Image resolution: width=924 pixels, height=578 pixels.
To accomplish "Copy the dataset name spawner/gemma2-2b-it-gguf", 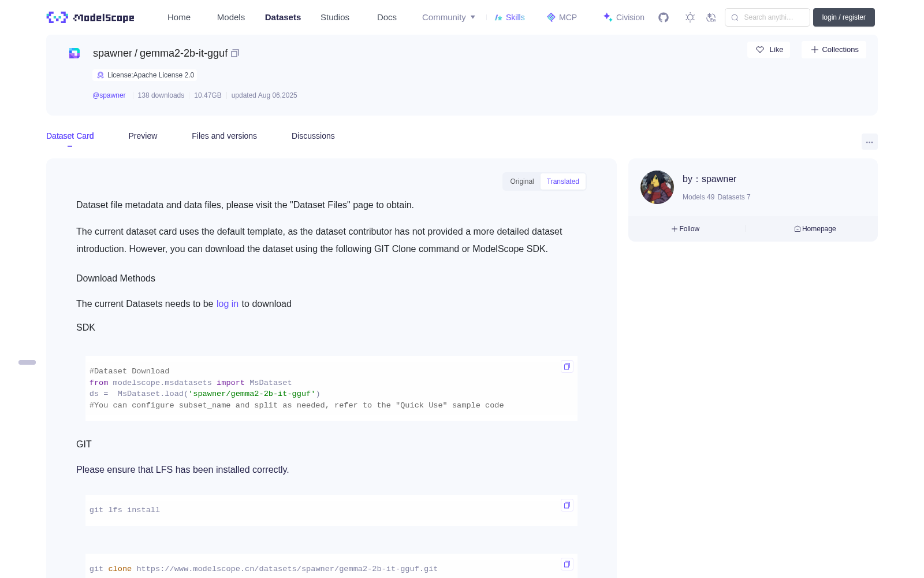I will point(235,53).
